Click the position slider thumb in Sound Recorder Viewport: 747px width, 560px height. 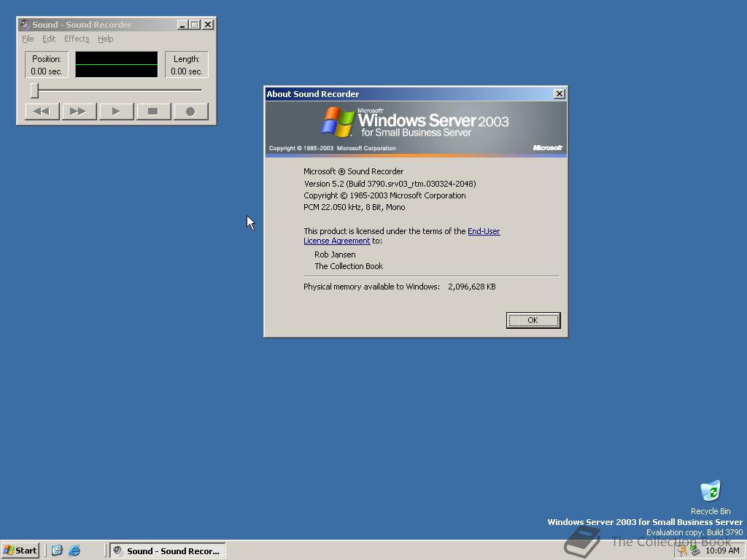coord(34,90)
